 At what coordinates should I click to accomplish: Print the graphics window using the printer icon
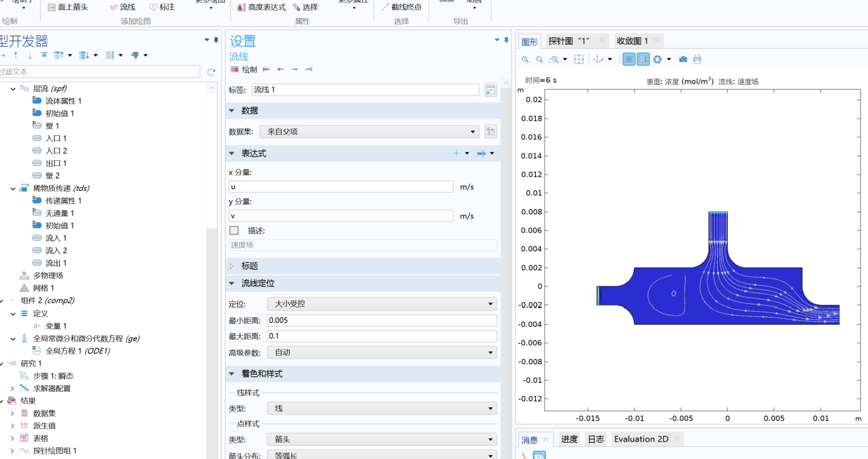[698, 59]
